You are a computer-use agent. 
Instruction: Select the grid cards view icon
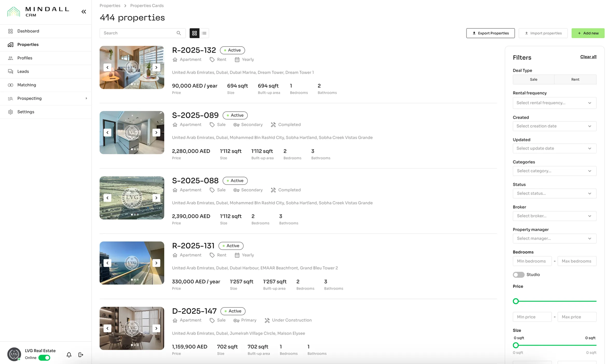(194, 33)
